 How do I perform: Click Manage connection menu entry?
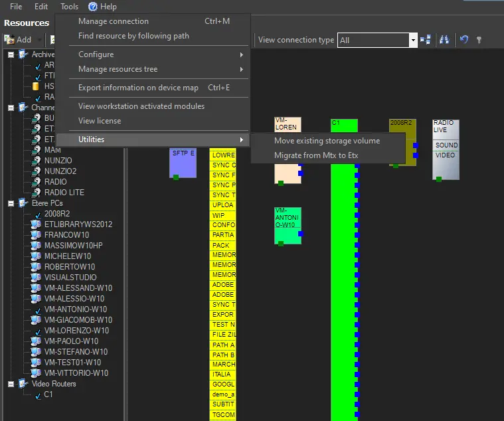pos(113,21)
